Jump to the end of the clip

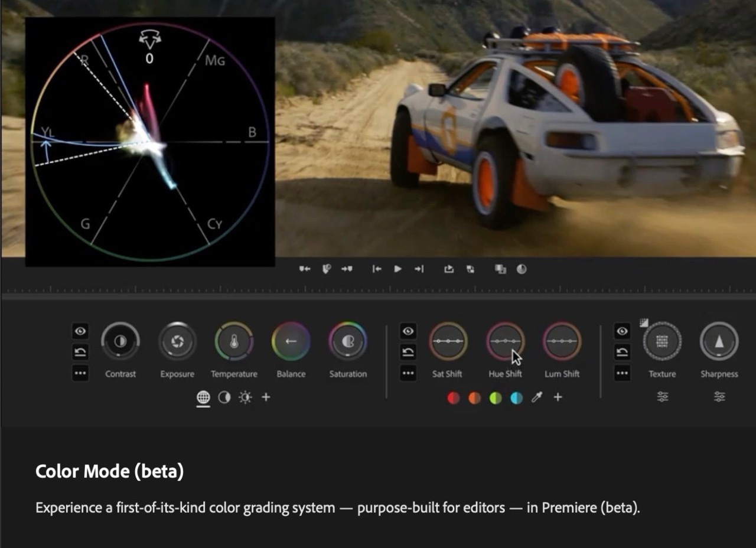419,269
